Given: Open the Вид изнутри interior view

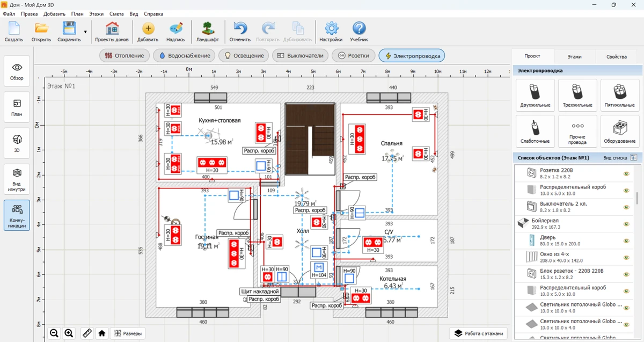Looking at the screenshot, I should 17,179.
